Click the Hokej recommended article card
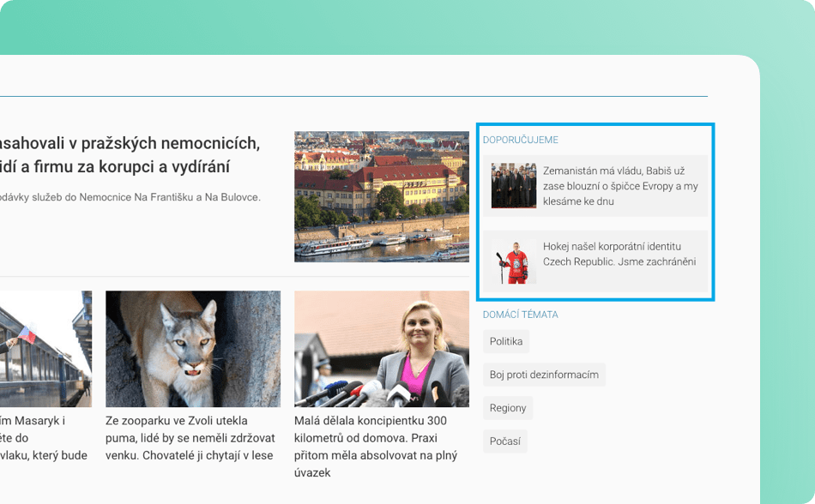The height and width of the screenshot is (504, 815). 595,261
